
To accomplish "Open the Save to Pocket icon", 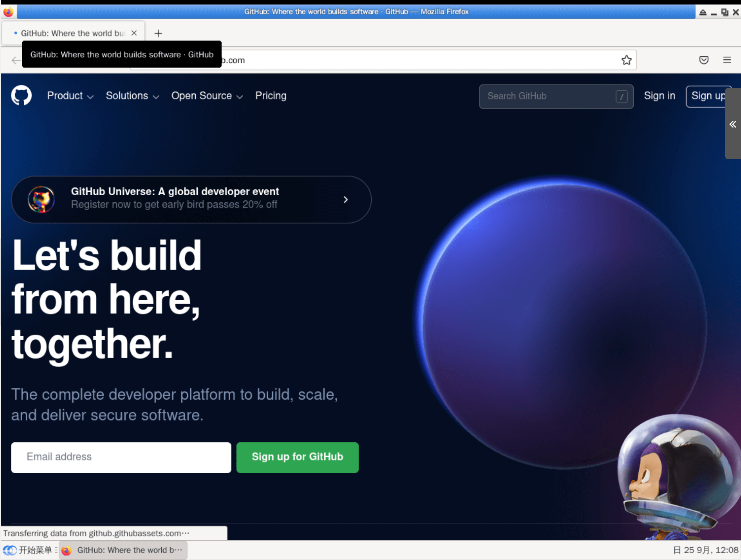I will (704, 60).
